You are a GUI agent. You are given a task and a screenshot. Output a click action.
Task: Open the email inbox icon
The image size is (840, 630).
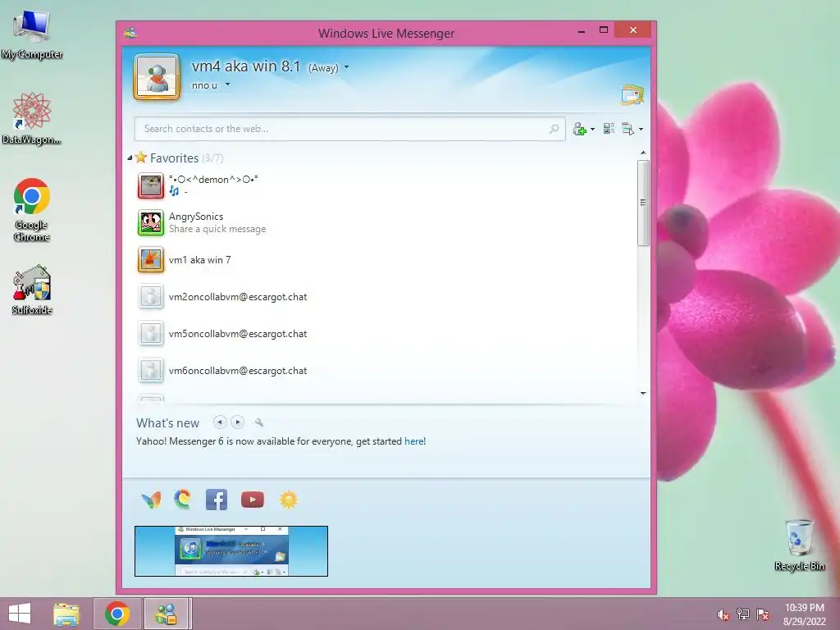click(x=632, y=95)
